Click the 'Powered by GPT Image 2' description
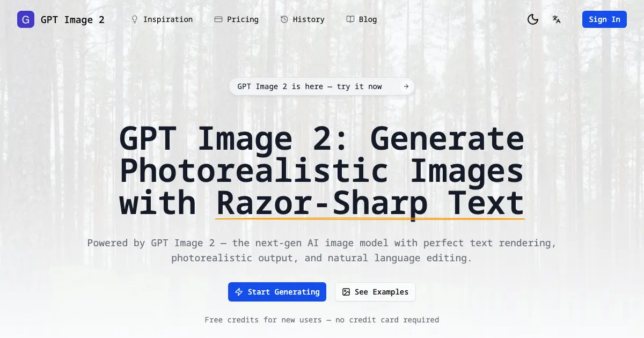 pyautogui.click(x=322, y=251)
